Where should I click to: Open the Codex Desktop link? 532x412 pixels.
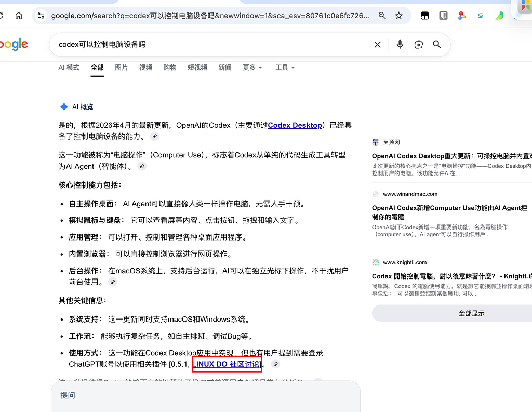[x=295, y=125]
